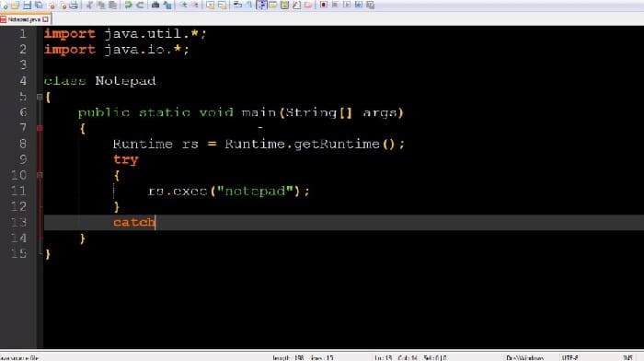The height and width of the screenshot is (361, 644).
Task: Click the UTF-8 encoding in status bar
Action: pyautogui.click(x=570, y=357)
